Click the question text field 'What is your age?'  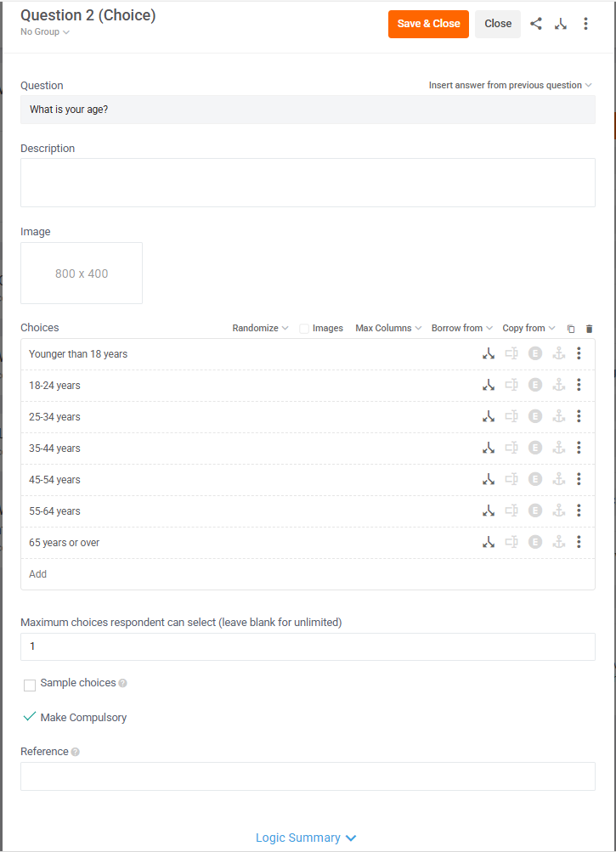(x=308, y=110)
